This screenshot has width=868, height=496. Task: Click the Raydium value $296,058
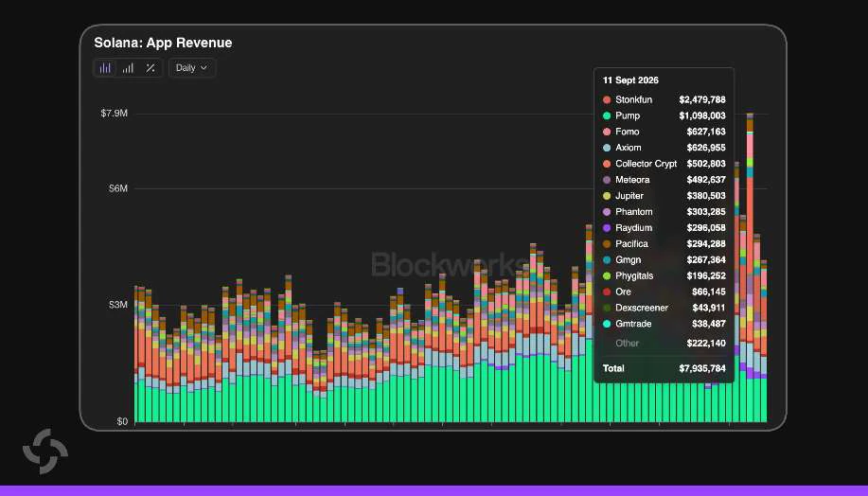(x=706, y=228)
